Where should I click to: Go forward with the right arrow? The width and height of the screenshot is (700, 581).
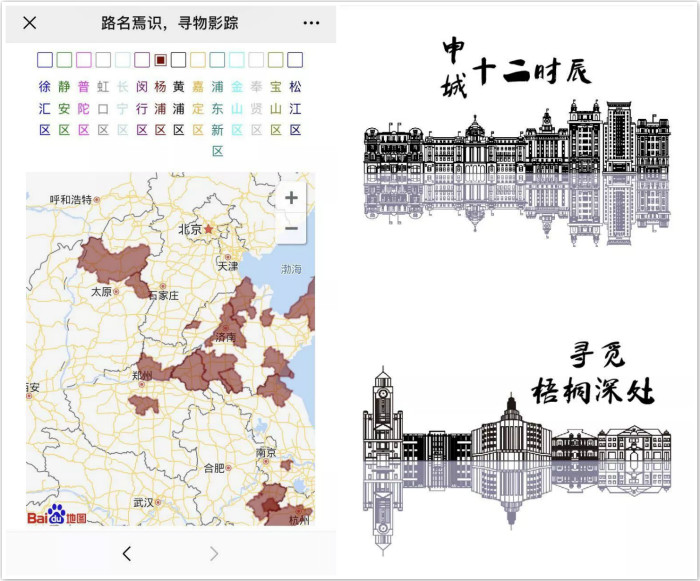coord(213,553)
